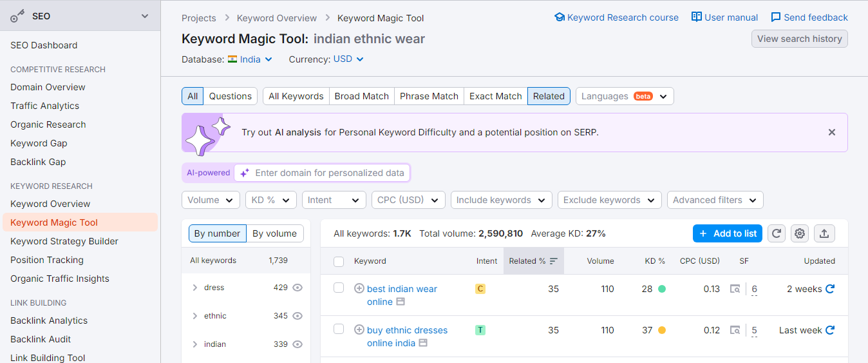Check the box for best indian wear online
The width and height of the screenshot is (868, 363).
339,288
